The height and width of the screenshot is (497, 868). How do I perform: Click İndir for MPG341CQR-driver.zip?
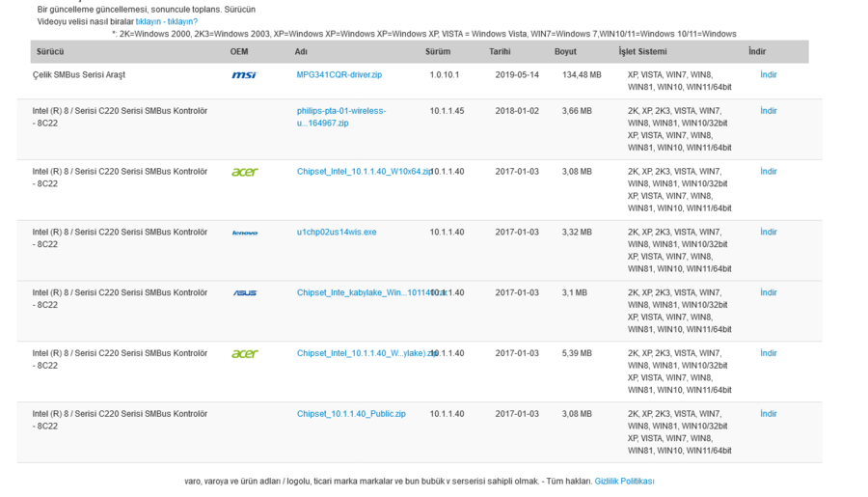coord(769,75)
